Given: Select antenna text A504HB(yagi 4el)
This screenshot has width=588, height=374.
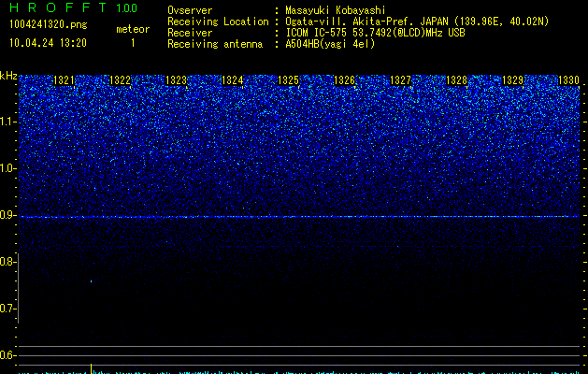Looking at the screenshot, I should 330,44.
